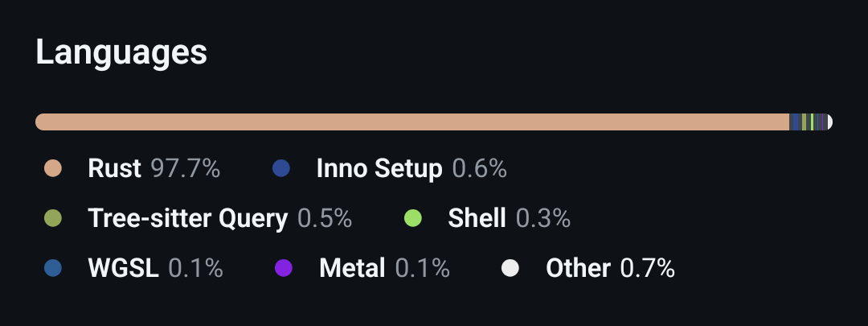The image size is (868, 326).
Task: Open the Metal language link
Action: click(x=352, y=268)
